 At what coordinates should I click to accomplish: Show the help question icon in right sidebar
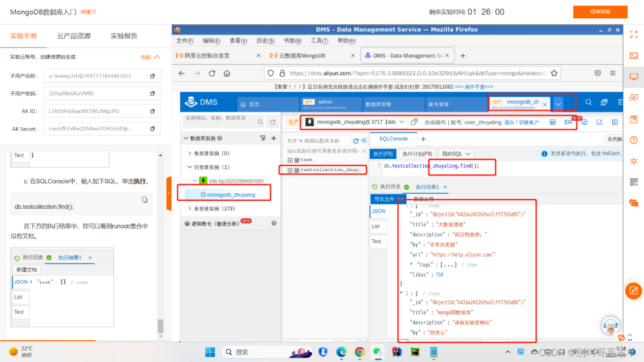[x=633, y=140]
